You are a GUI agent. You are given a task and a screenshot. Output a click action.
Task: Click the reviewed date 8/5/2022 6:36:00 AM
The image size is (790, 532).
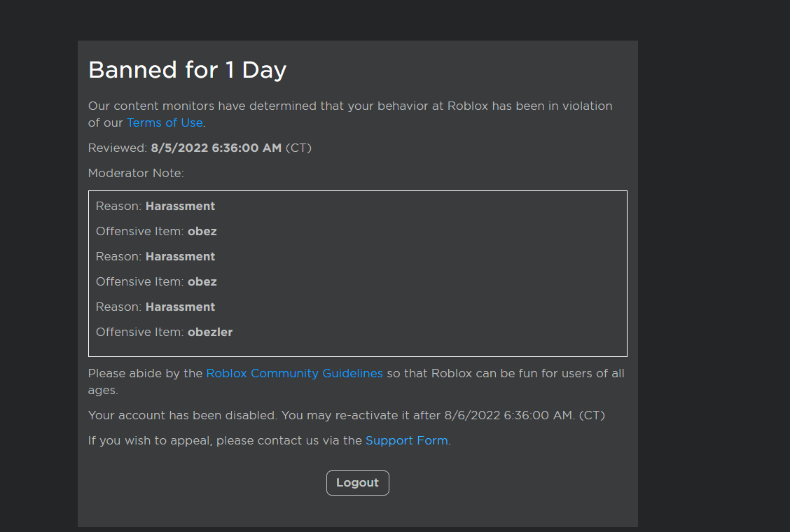tap(216, 148)
